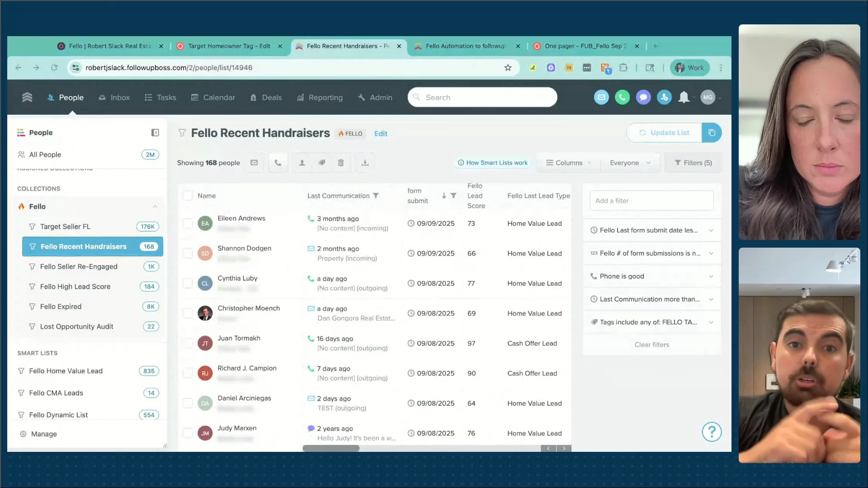Open the Chrome three-dot menu
The height and width of the screenshot is (488, 868).
(721, 68)
